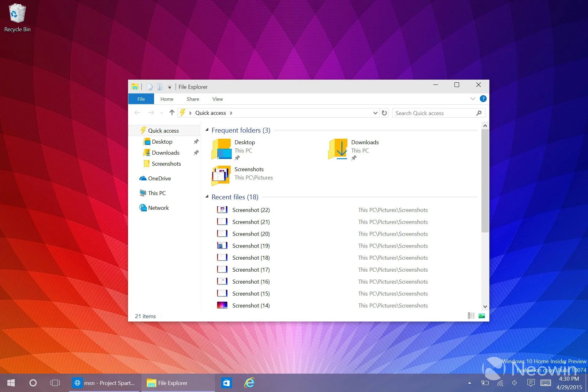Open the address bar history dropdown
Image resolution: width=588 pixels, height=392 pixels.
[x=375, y=113]
